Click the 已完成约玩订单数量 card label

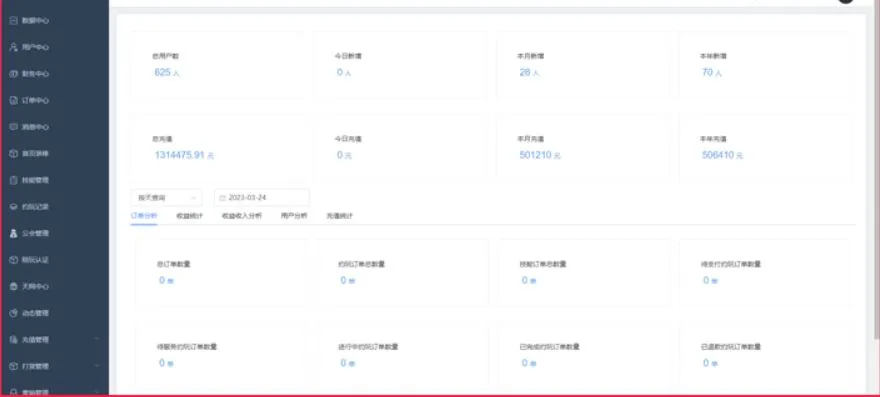(x=549, y=347)
